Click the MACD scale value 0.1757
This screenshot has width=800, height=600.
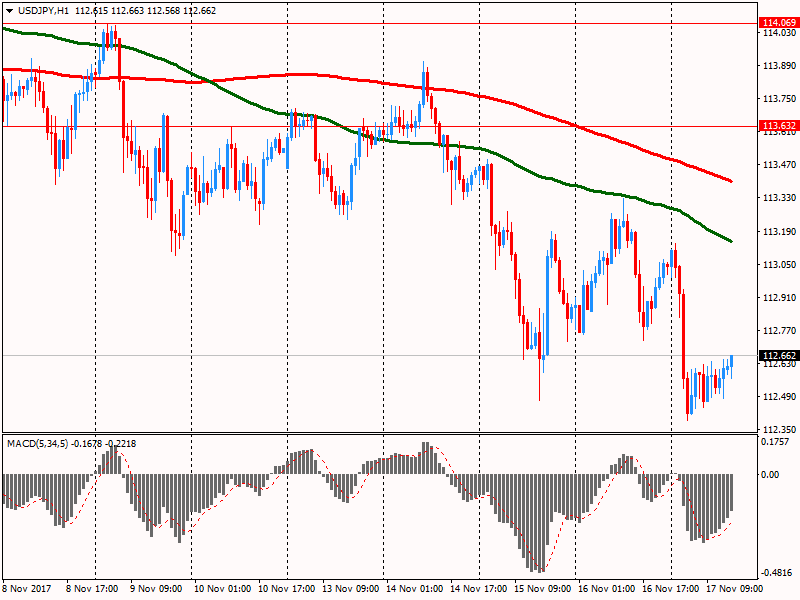tap(775, 442)
